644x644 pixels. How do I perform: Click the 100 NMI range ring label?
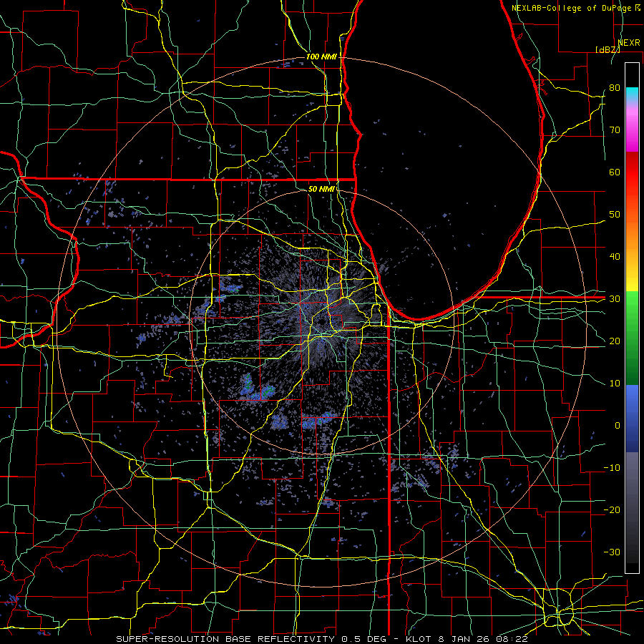coord(321,57)
